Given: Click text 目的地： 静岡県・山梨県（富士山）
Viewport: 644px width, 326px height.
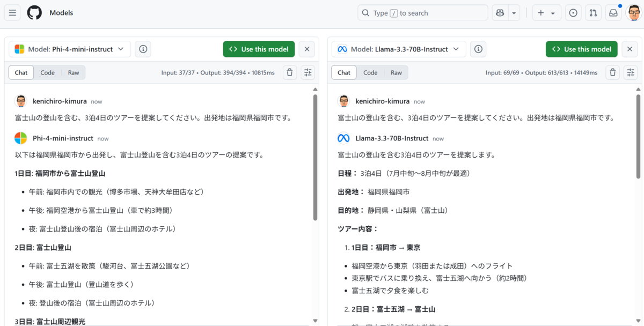Looking at the screenshot, I should (393, 210).
